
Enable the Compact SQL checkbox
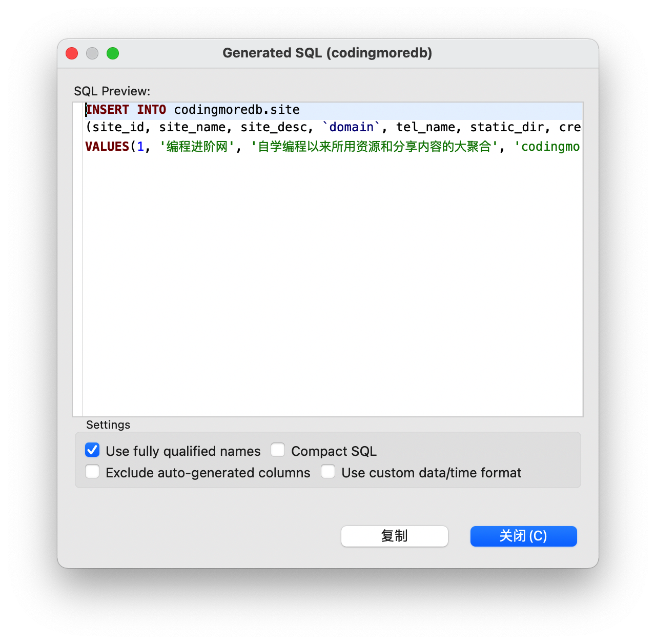278,450
